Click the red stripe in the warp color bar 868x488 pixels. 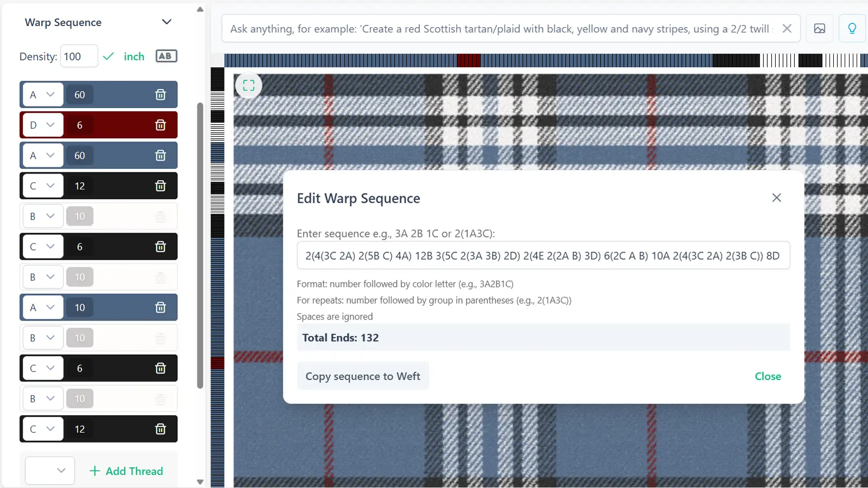click(469, 61)
